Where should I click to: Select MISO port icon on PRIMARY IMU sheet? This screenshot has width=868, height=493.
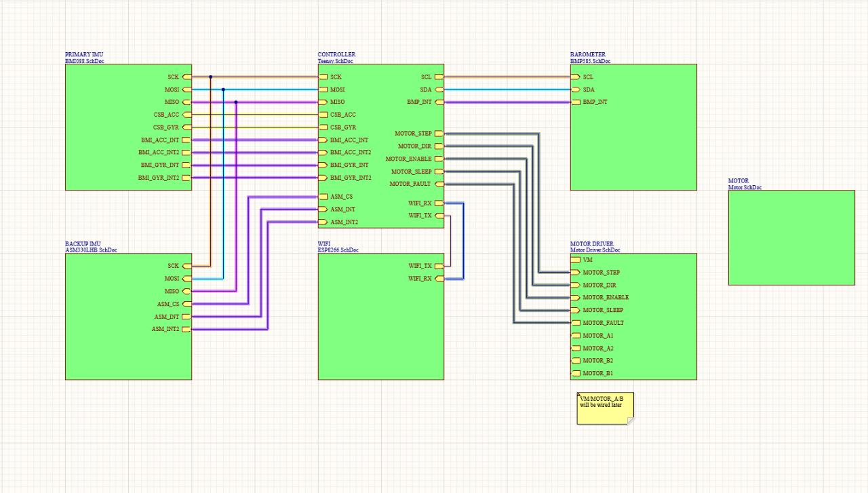coord(186,102)
